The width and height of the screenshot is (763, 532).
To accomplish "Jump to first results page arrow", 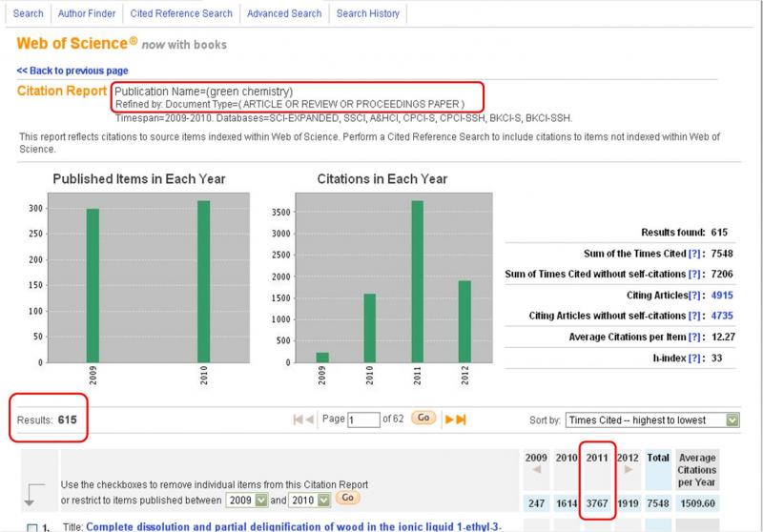I will coord(298,419).
